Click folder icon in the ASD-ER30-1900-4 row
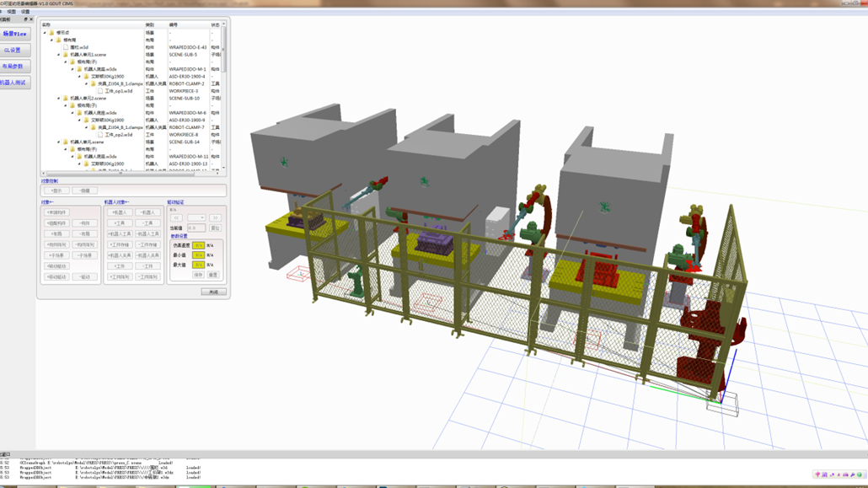This screenshot has height=488, width=868. click(86, 77)
